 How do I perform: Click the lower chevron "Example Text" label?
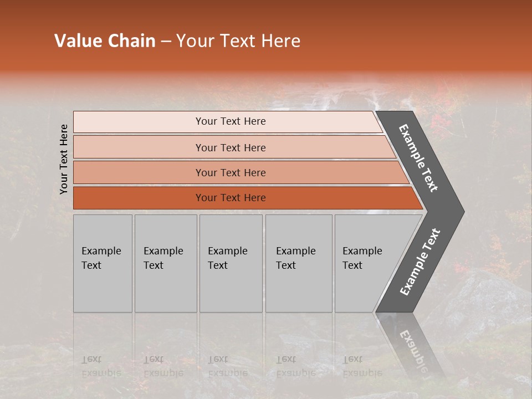(x=420, y=262)
